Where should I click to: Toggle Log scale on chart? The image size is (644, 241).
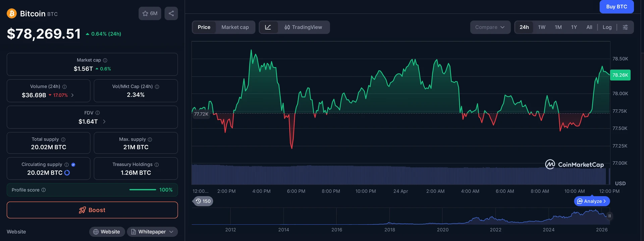tap(607, 27)
